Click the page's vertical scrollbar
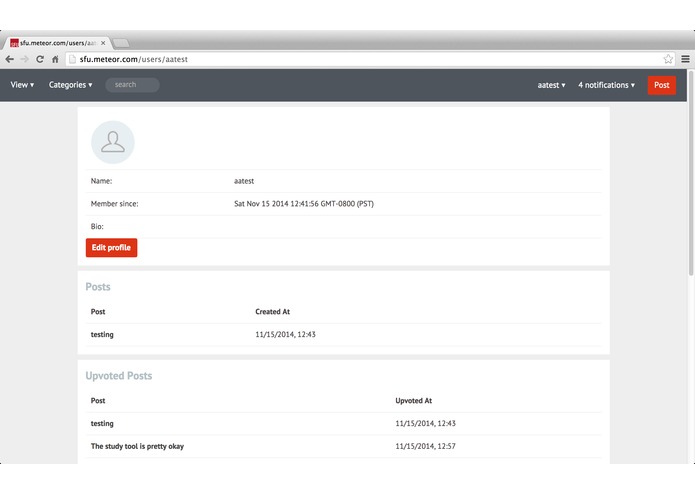Screen dimensions: 695x494 coord(691,173)
